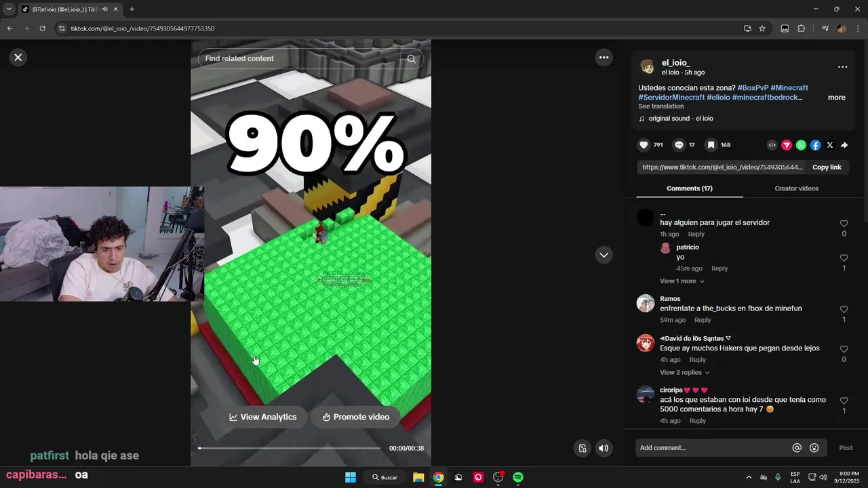This screenshot has width=868, height=488.
Task: Open the Windows Start menu
Action: 351,477
